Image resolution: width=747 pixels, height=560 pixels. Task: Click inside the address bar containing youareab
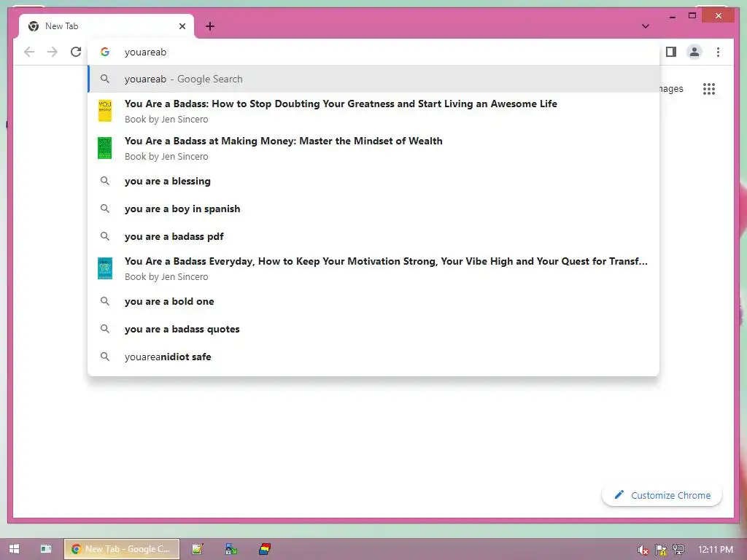pos(373,52)
